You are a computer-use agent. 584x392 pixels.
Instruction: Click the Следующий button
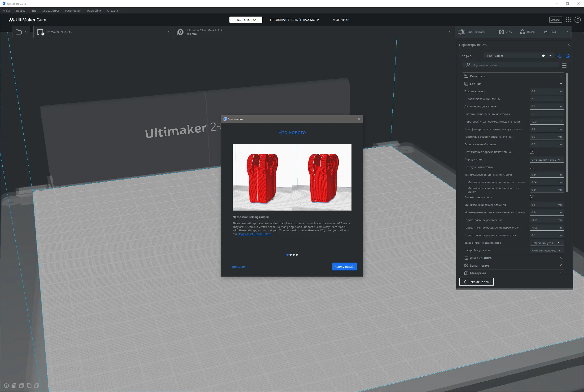point(344,267)
